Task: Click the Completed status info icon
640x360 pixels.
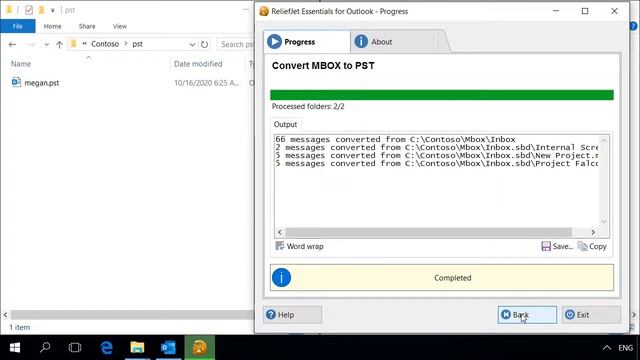Action: (x=281, y=278)
